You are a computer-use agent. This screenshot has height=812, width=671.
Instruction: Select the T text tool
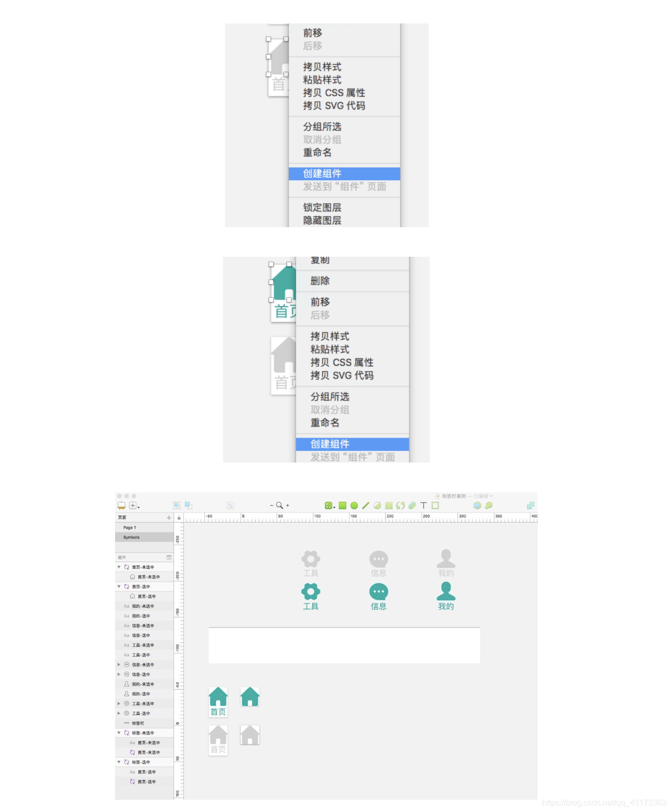[x=424, y=505]
